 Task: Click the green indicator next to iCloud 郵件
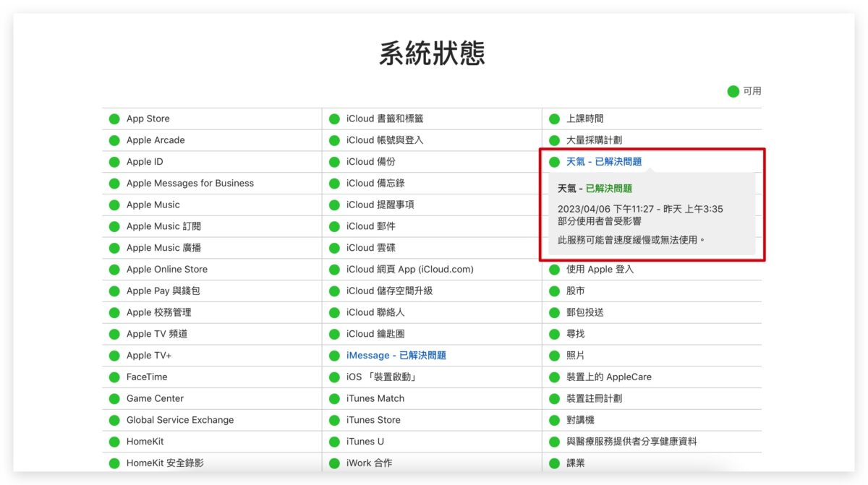(334, 226)
